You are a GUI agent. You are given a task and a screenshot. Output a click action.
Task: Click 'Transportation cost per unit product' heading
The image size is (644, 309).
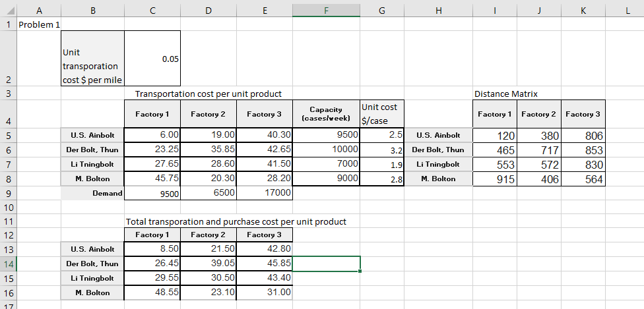pos(209,94)
